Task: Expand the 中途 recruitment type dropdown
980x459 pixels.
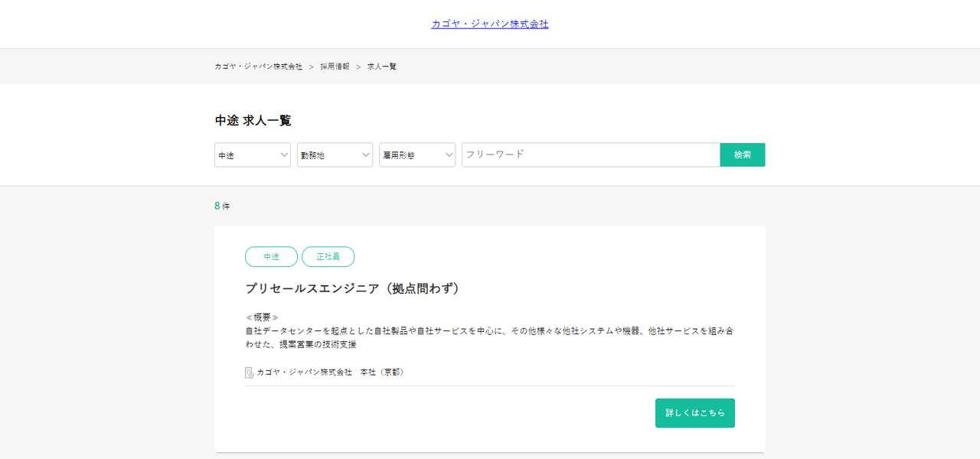Action: pos(252,155)
